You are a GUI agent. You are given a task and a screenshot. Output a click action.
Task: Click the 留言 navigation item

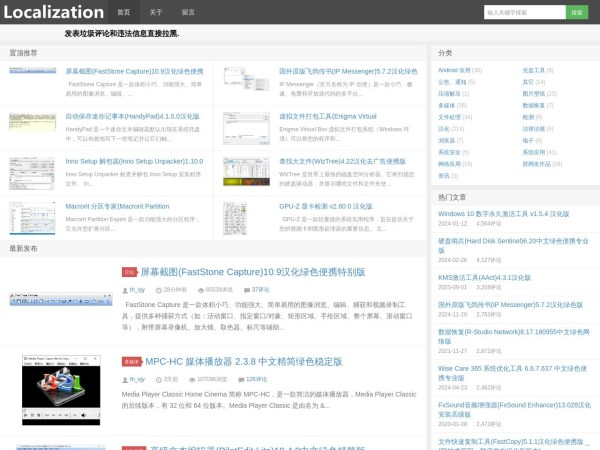[189, 12]
